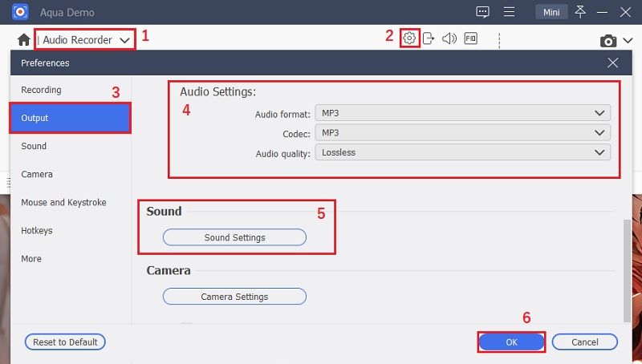Open the Audio Recorder mode dropdown
Viewport: 642px width, 364px height.
pyautogui.click(x=86, y=39)
